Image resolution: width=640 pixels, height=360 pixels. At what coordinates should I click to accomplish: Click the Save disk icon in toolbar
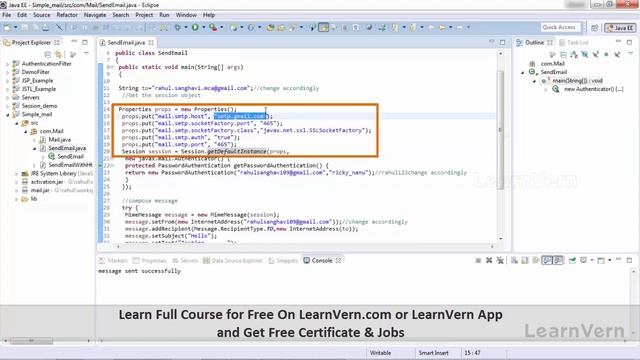point(24,27)
